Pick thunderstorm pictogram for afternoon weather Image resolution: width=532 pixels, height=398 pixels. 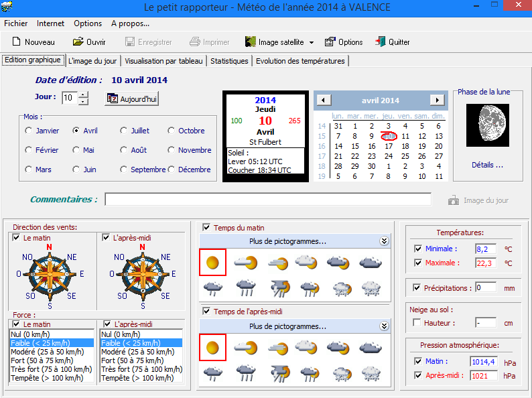coord(280,373)
